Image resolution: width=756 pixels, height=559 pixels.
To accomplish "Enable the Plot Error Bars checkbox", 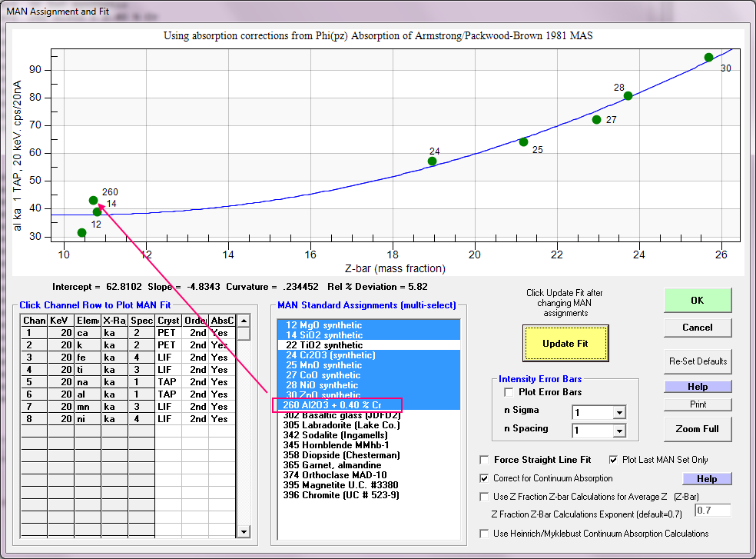I will [509, 393].
